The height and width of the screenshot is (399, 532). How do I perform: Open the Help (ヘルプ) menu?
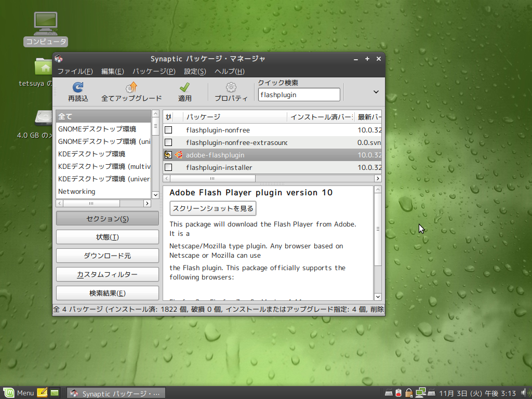[x=229, y=71]
